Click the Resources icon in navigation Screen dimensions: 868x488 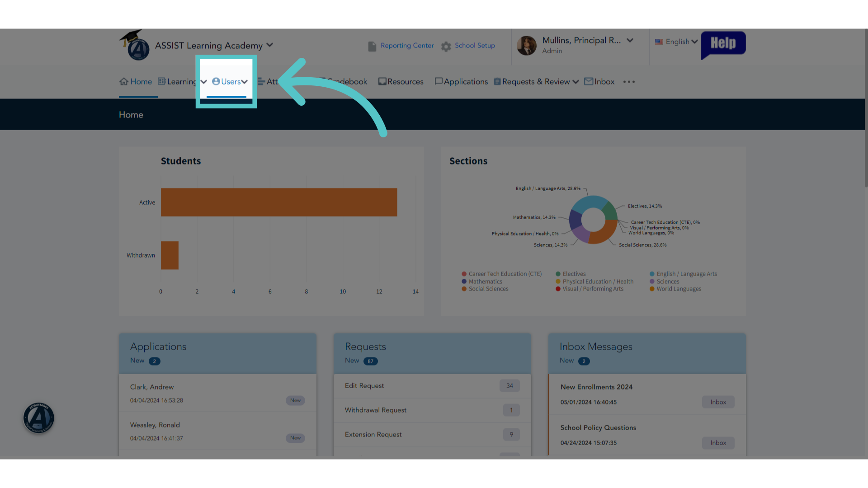pos(382,81)
